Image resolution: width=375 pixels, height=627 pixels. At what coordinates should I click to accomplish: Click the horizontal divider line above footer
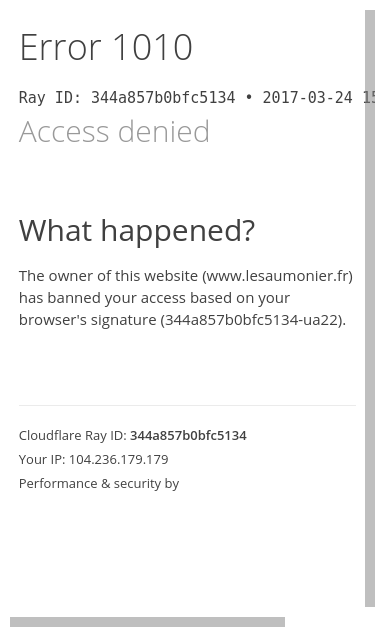tap(187, 405)
